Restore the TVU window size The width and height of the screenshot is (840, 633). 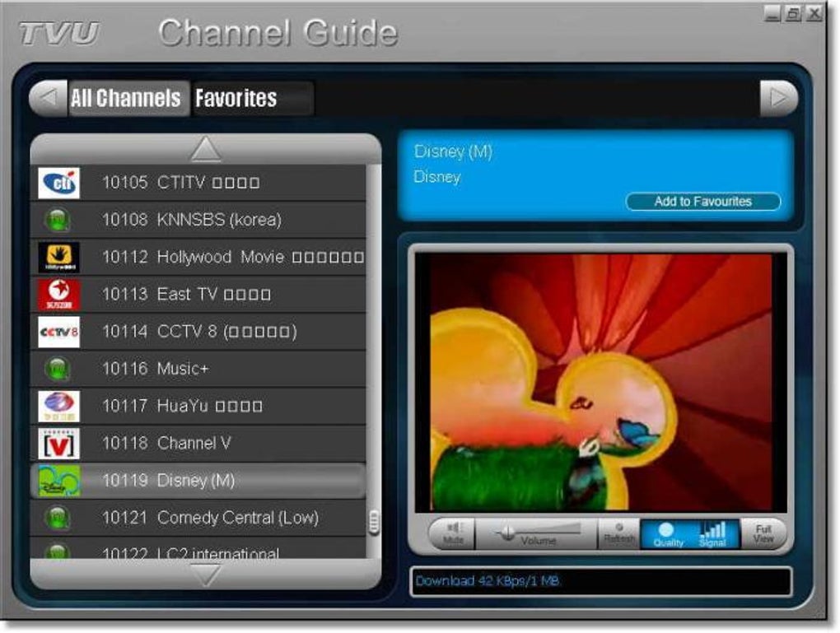(793, 13)
